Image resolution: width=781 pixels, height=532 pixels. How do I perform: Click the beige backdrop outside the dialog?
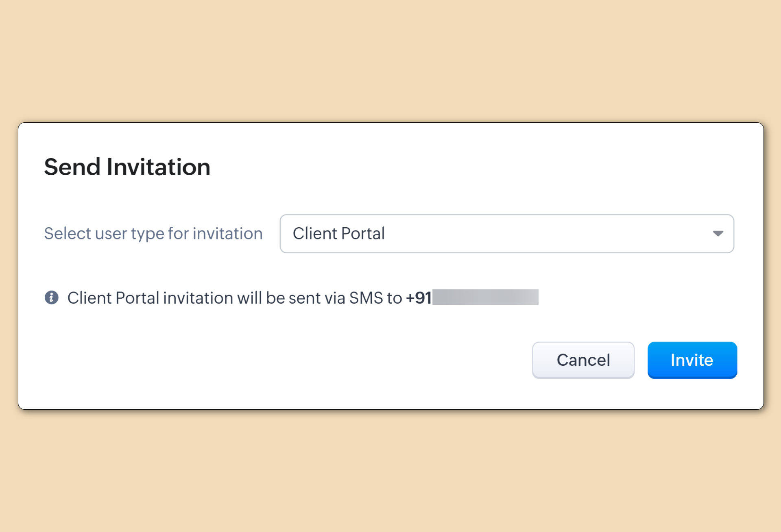coord(390,61)
